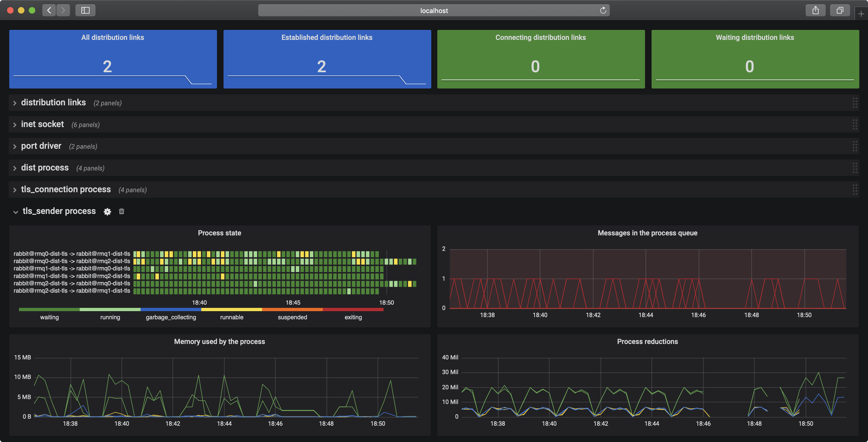Click the Safari forward navigation arrow
The height and width of the screenshot is (442, 868).
click(x=63, y=10)
